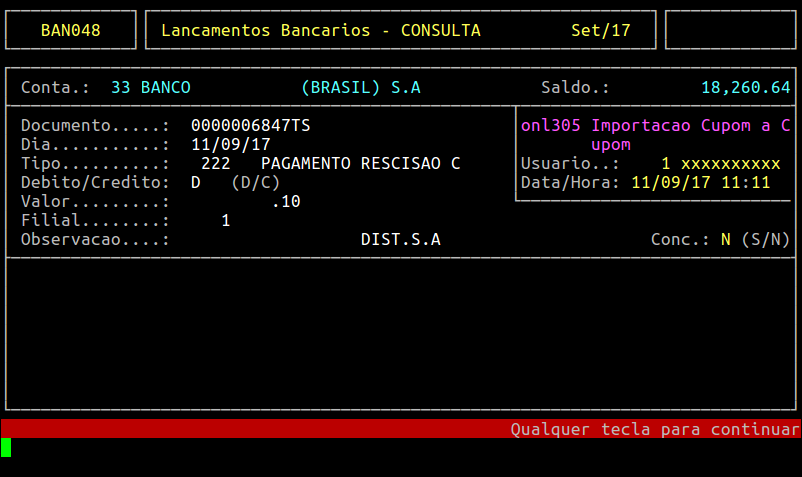The height and width of the screenshot is (477, 802).
Task: Click the (D/C) option hint
Action: (255, 182)
